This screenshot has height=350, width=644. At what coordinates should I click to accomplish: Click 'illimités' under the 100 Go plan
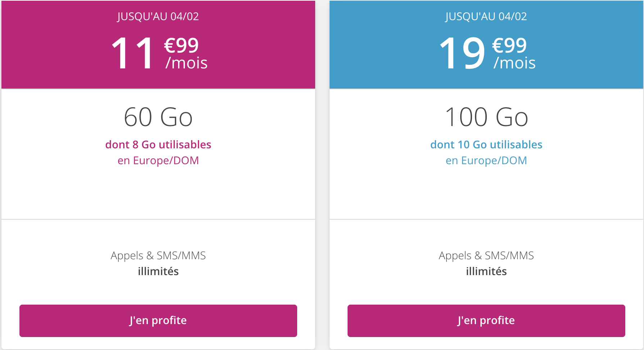486,271
